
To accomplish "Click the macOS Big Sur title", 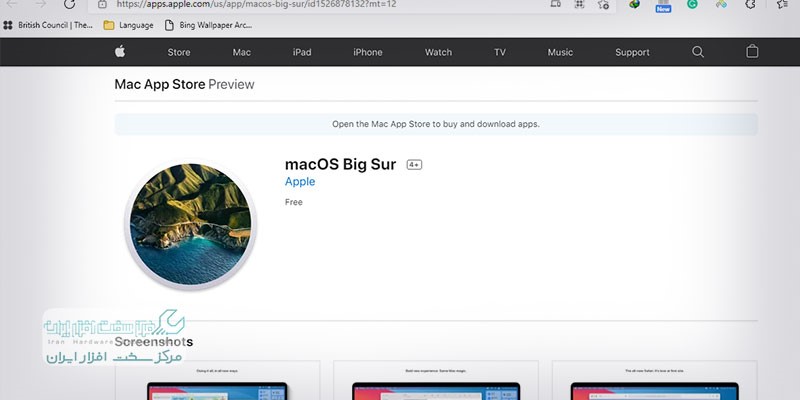I will click(340, 164).
